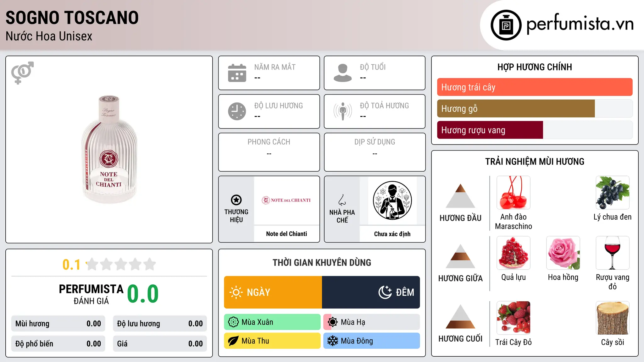Click the Hương cuối pyramid icon
The height and width of the screenshot is (362, 644).
[x=460, y=316]
